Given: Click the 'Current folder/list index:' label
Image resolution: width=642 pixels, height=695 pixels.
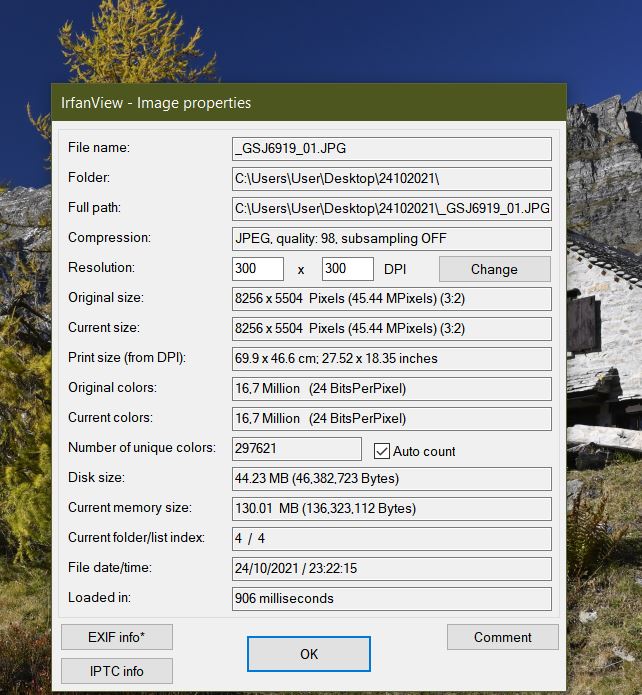Looking at the screenshot, I should click(x=137, y=538).
